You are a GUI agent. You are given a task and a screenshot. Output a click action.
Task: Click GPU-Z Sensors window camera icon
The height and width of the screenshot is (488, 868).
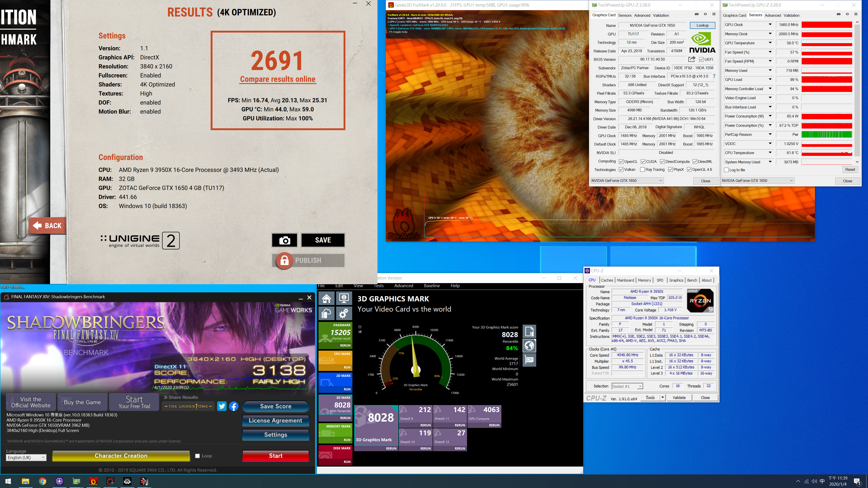click(838, 14)
